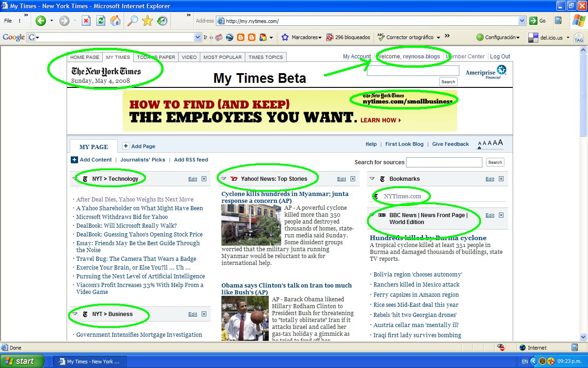588x368 pixels.
Task: Click the Go button beside the address bar
Action: coord(538,21)
